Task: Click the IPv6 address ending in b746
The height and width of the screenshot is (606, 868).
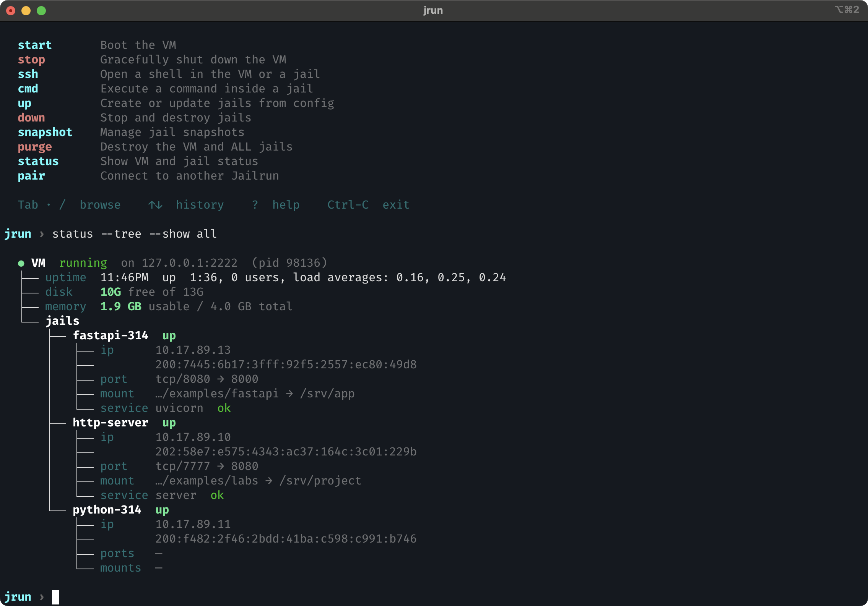Action: tap(286, 539)
